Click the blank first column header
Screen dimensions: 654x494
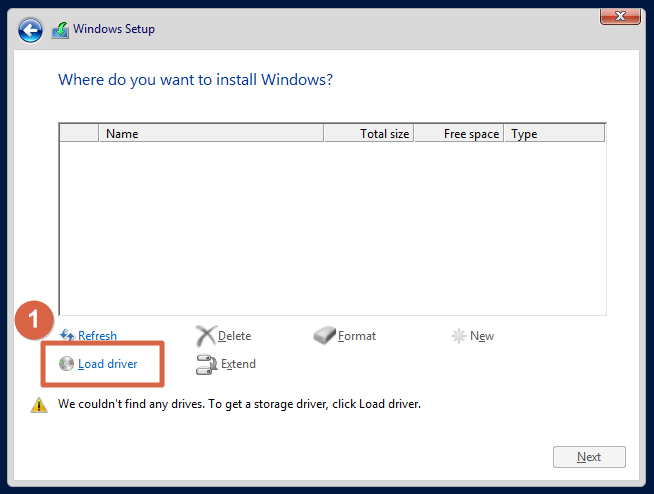click(79, 134)
